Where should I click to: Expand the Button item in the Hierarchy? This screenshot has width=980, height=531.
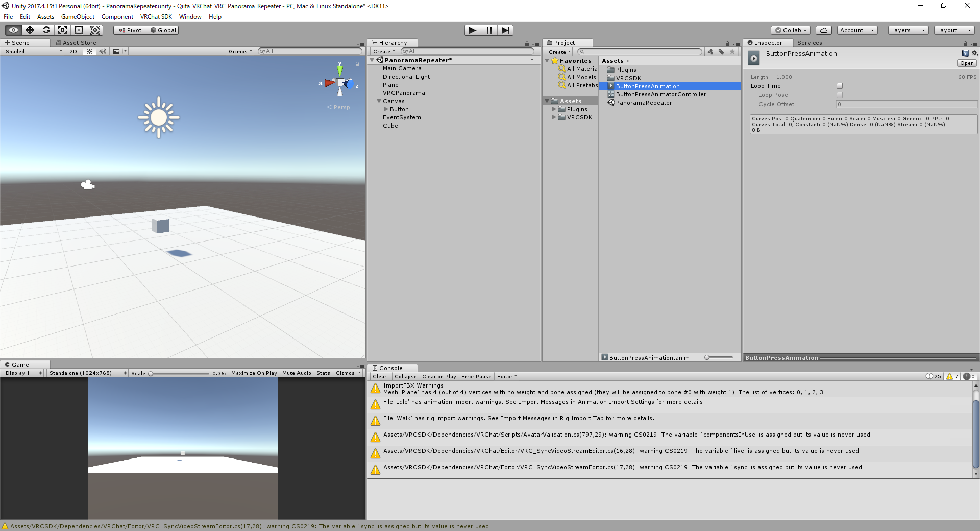pos(387,109)
